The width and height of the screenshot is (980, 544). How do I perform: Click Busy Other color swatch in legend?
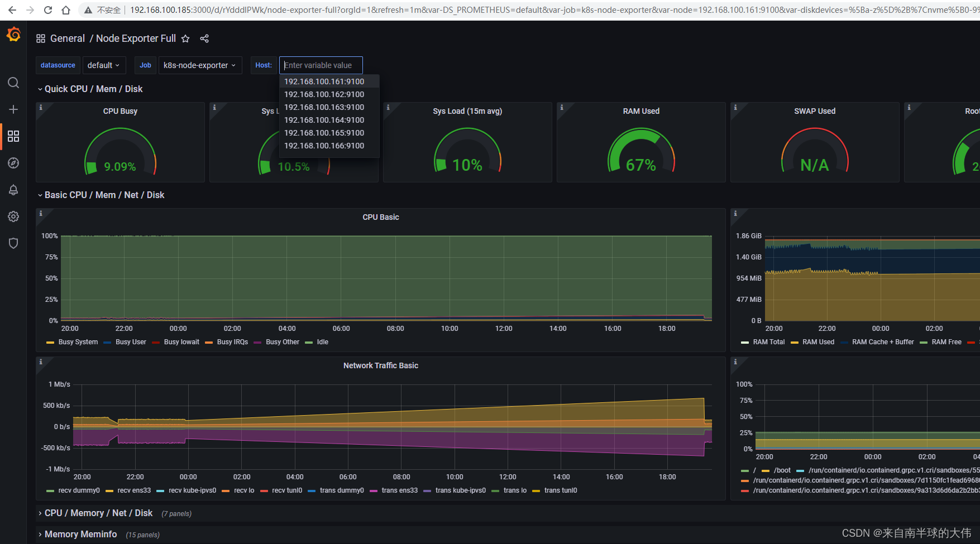click(257, 343)
